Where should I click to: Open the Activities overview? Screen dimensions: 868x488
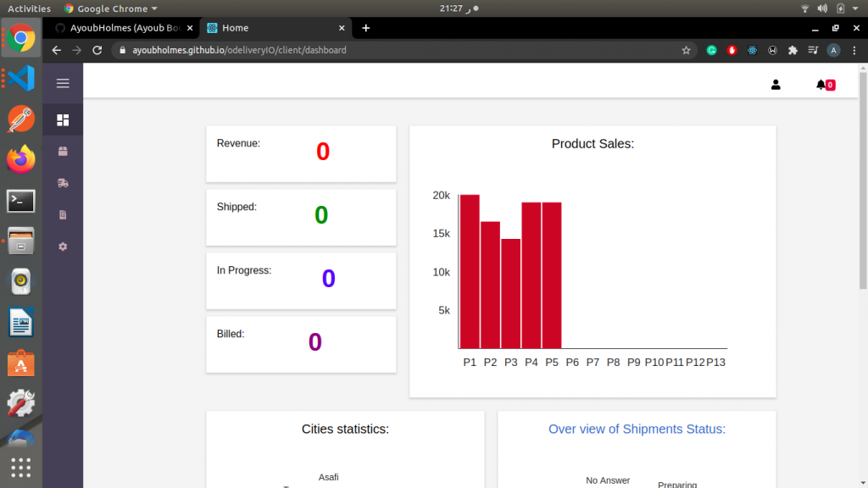pyautogui.click(x=29, y=8)
